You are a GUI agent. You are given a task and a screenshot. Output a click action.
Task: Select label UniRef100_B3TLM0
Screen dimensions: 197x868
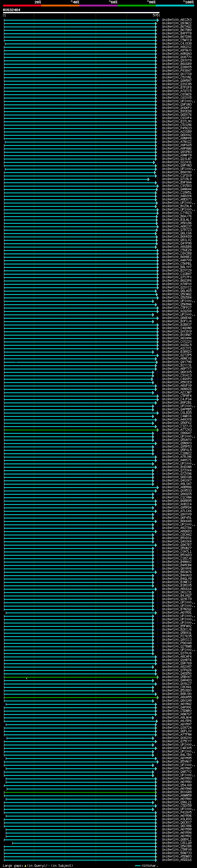(177, 121)
